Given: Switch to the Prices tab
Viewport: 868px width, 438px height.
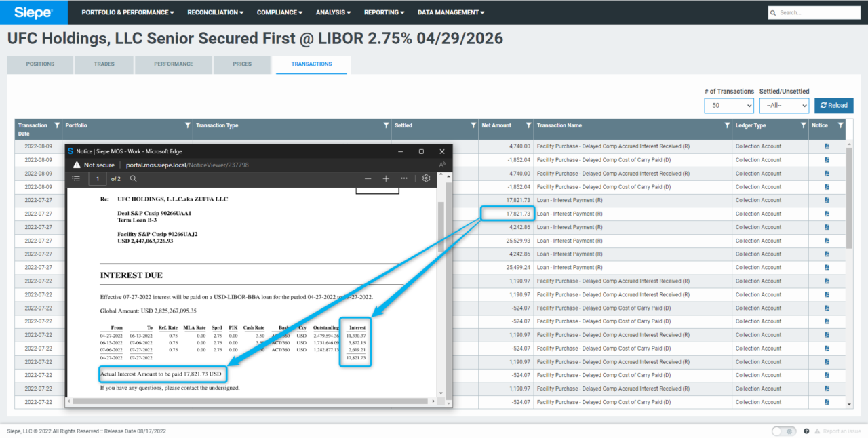Looking at the screenshot, I should tap(242, 64).
